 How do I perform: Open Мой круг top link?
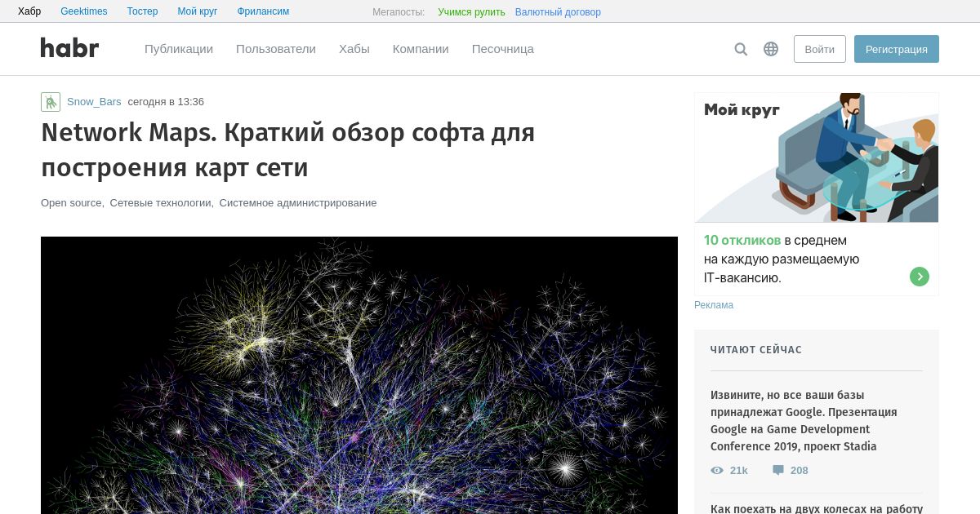click(198, 11)
